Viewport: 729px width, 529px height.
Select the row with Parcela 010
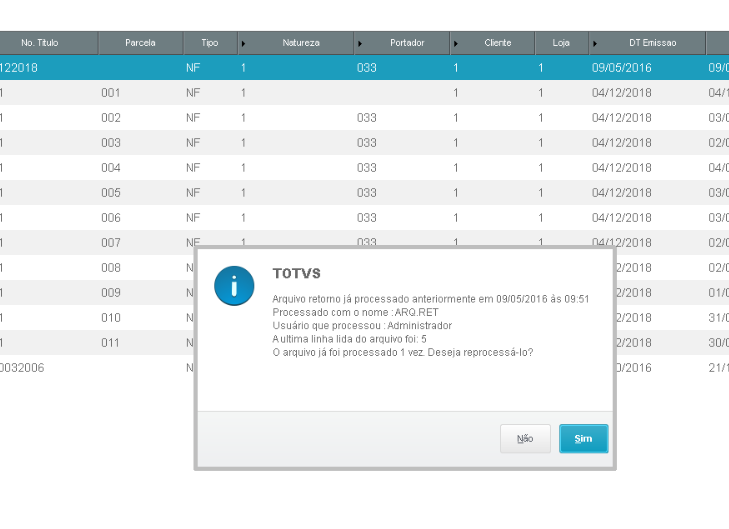[x=97, y=318]
